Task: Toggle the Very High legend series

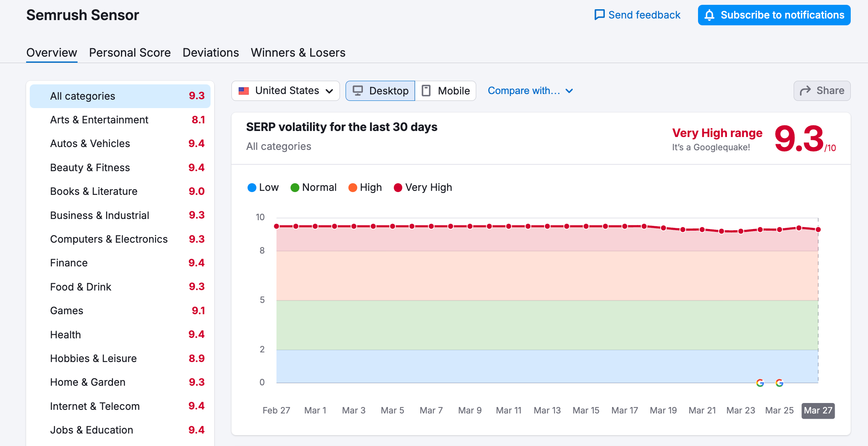Action: [423, 188]
